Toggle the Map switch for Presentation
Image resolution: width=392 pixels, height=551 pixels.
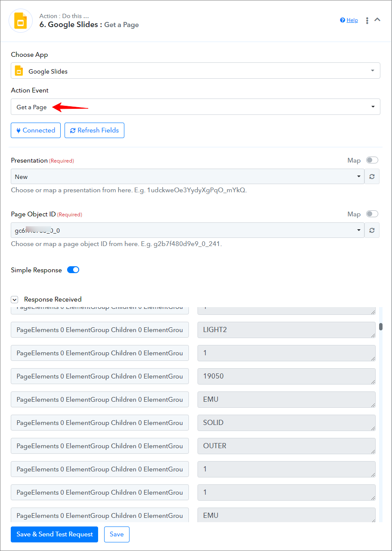click(x=372, y=160)
